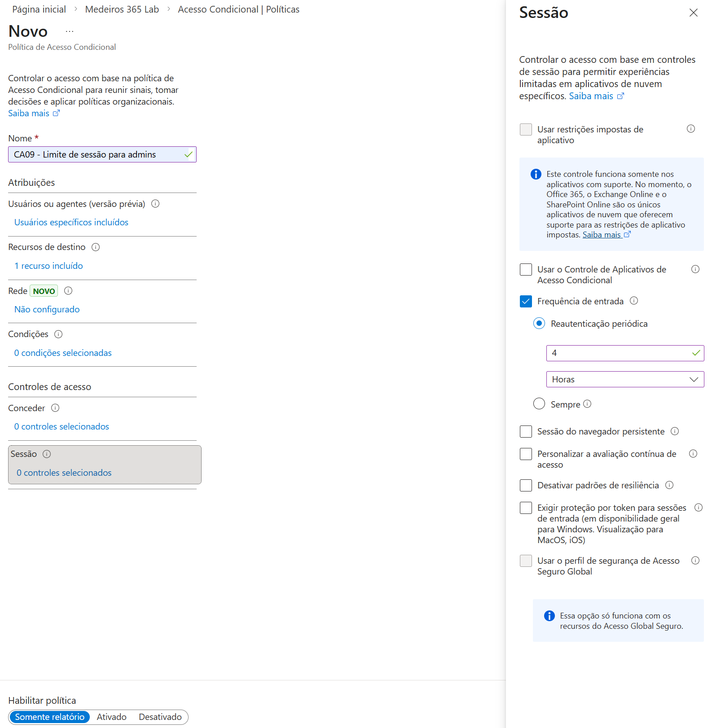The width and height of the screenshot is (712, 728).
Task: Click info icon beside Condições label
Action: (58, 334)
